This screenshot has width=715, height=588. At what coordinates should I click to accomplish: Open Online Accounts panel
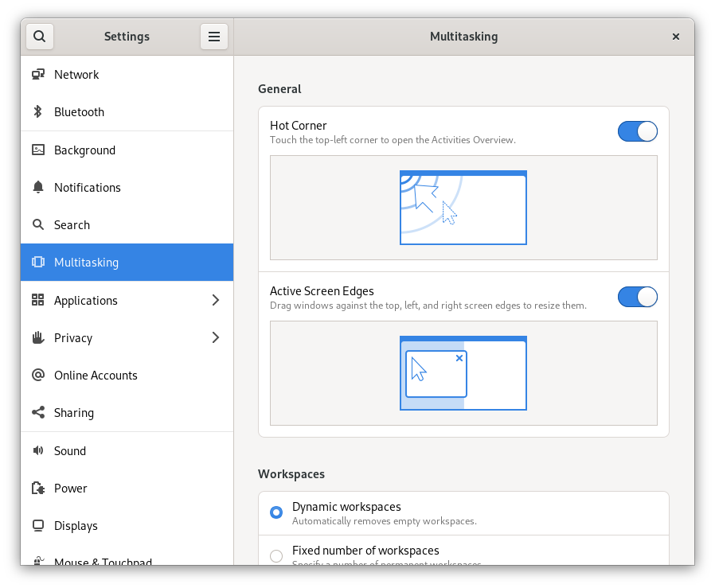(127, 375)
